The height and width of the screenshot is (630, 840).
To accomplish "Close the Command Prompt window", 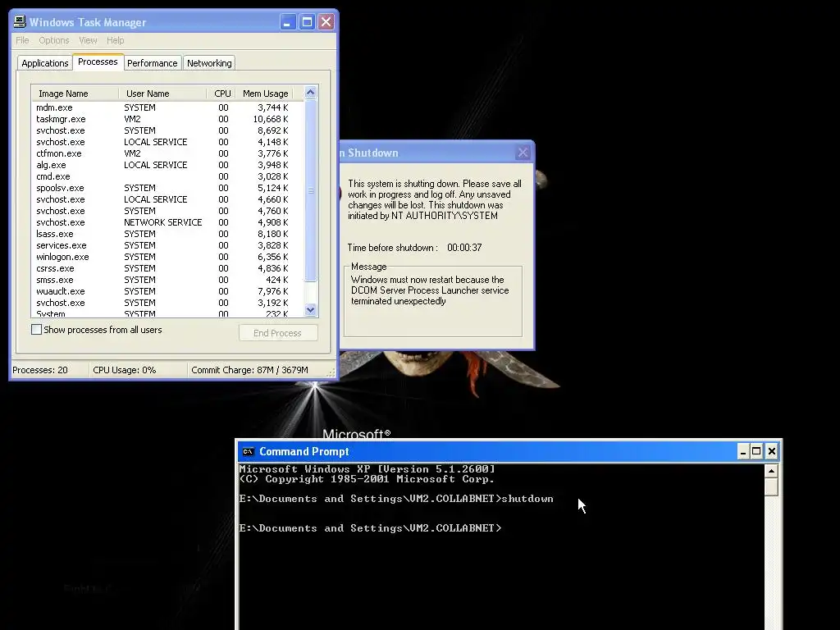I will pos(771,452).
